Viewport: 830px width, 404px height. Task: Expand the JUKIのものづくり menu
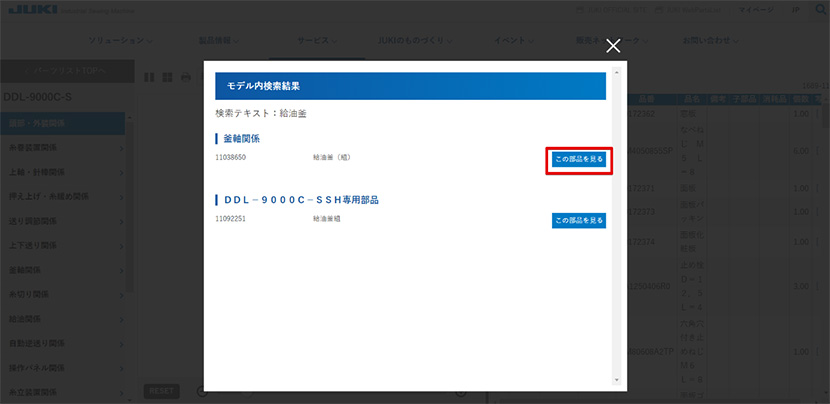(414, 40)
